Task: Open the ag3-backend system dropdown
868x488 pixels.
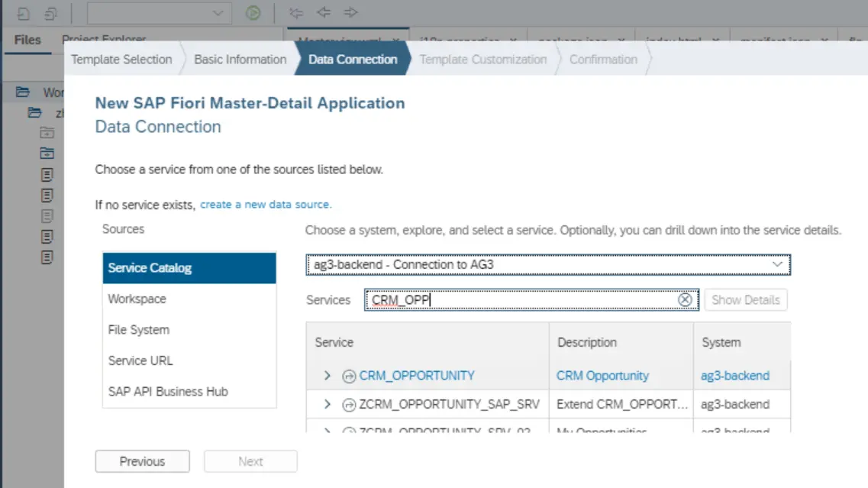Action: point(548,265)
